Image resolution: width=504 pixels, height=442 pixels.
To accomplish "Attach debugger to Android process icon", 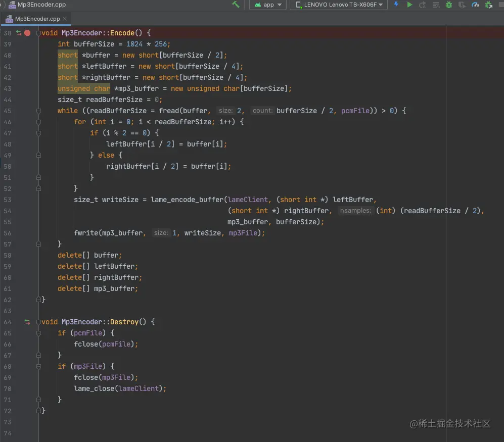I will click(488, 5).
